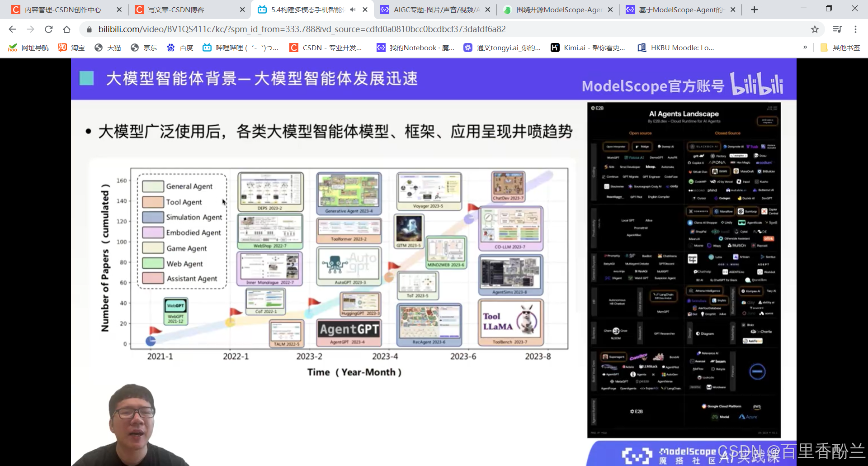Mute the bilibili tab audio icon

pos(353,10)
